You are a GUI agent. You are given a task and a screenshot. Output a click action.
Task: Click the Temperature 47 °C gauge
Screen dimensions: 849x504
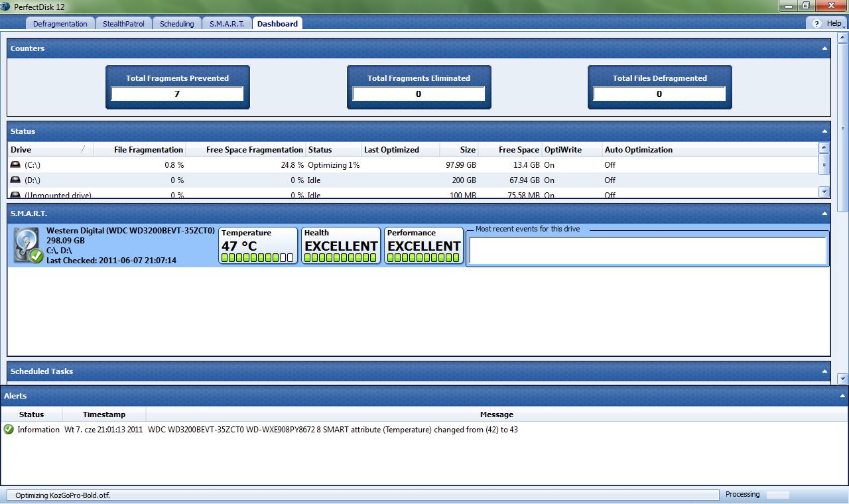258,245
